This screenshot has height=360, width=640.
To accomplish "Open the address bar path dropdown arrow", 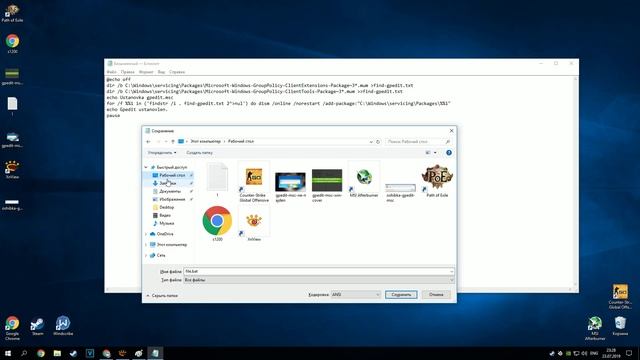I will [x=371, y=142].
